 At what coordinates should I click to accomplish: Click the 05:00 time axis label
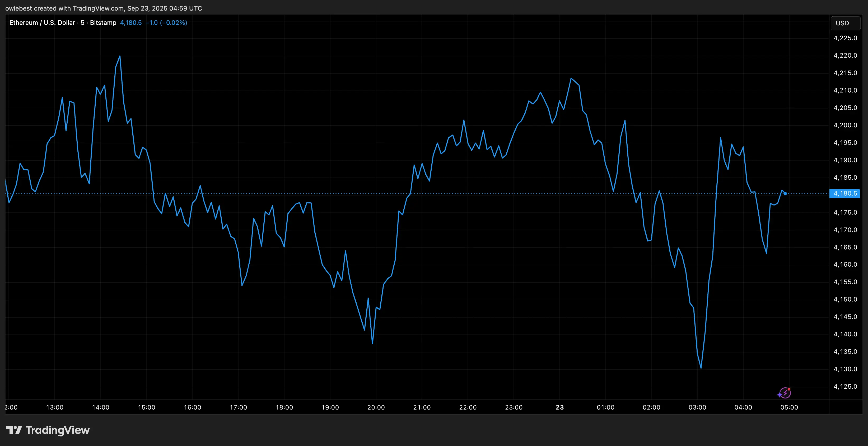(789, 407)
